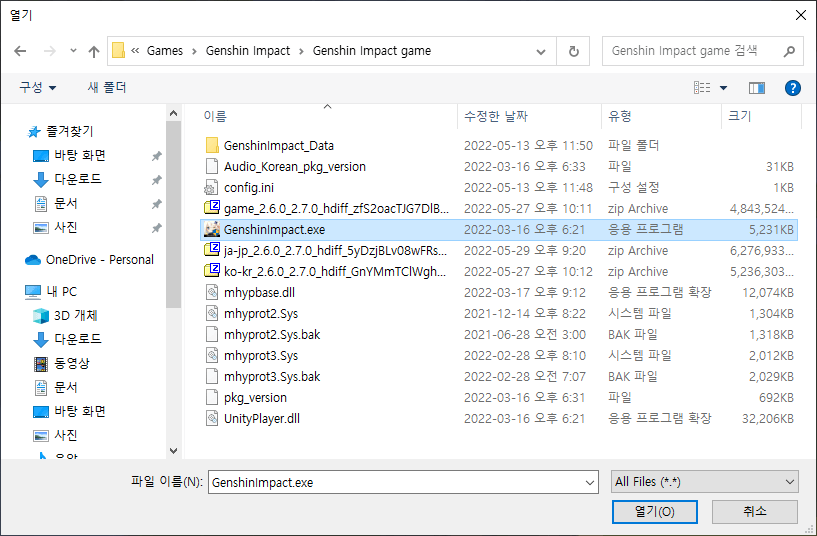The height and width of the screenshot is (536, 817).
Task: Open the All Files (*.*) type dropdown
Action: (704, 482)
